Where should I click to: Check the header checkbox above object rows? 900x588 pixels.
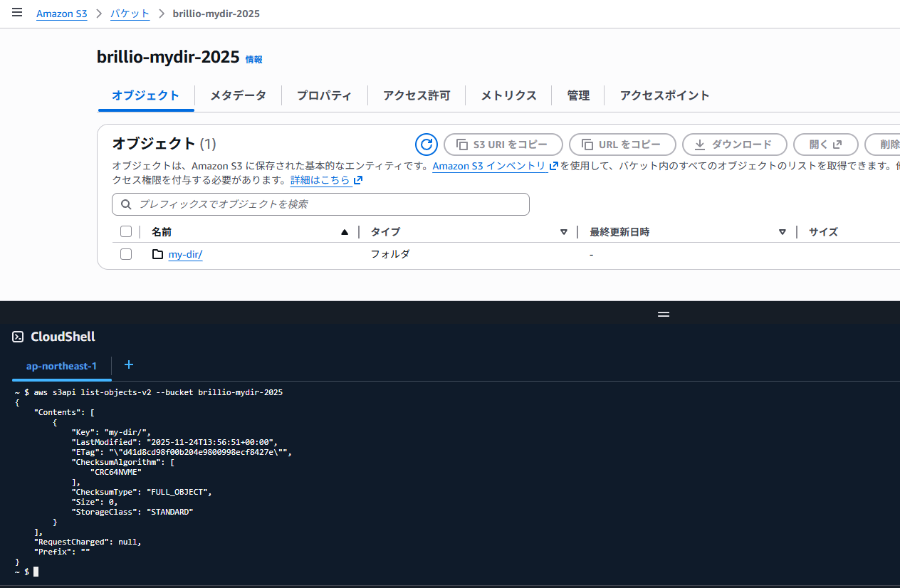point(126,231)
